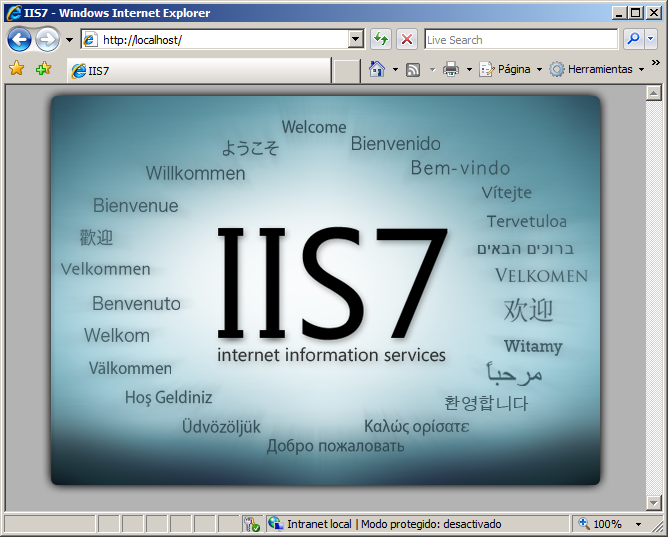Click the Live Search input box
Image resolution: width=668 pixels, height=537 pixels.
point(521,40)
